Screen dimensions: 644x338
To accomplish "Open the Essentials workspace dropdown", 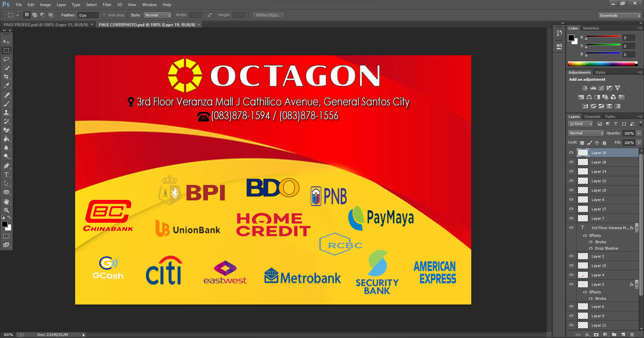I will (619, 15).
